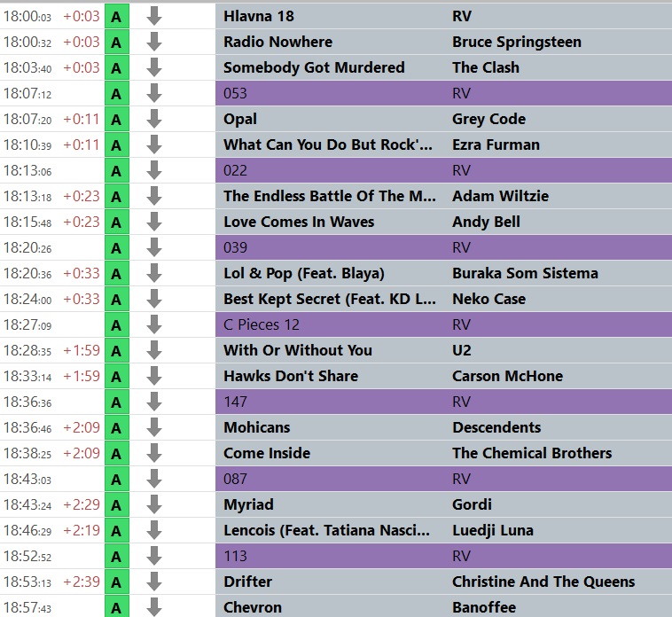
Task: Select the C Pieces 12 title
Action: pyautogui.click(x=262, y=324)
